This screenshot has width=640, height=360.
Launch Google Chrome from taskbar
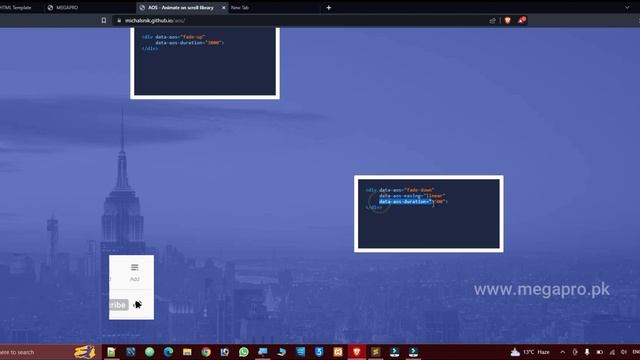click(206, 352)
